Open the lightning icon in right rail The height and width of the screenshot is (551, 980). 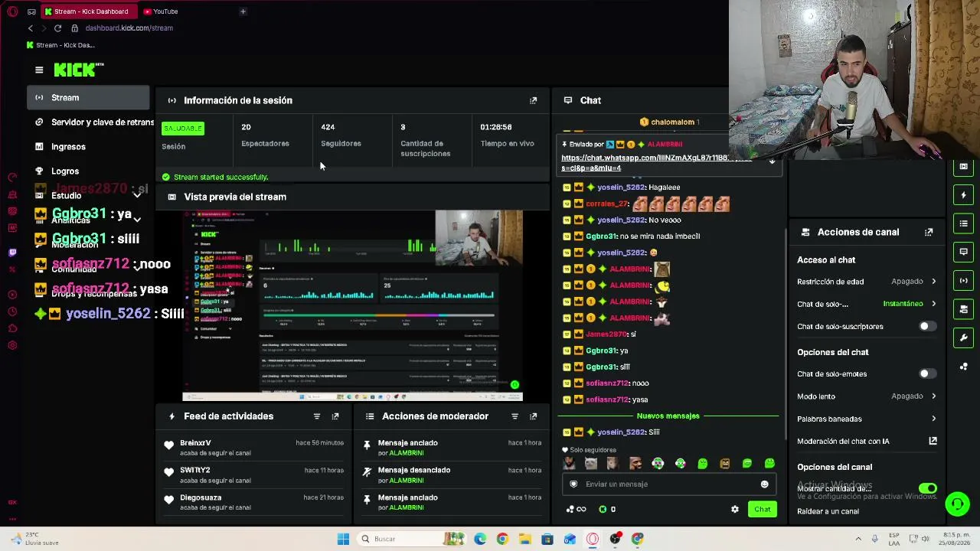point(964,195)
